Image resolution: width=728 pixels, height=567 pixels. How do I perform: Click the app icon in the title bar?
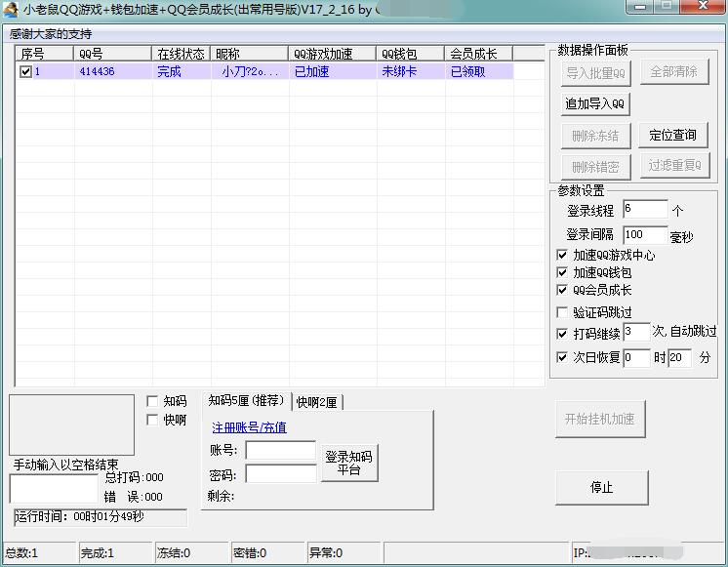[x=10, y=9]
